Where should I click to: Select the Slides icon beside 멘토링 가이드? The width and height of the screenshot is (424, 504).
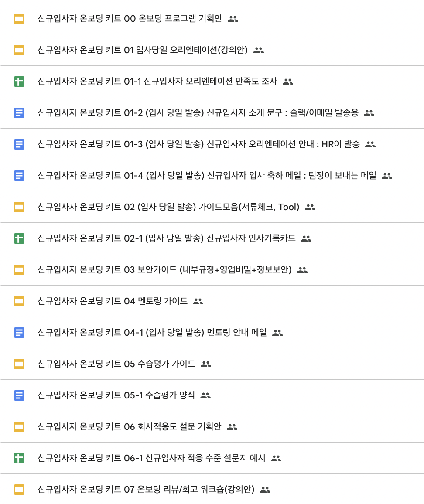pos(19,301)
